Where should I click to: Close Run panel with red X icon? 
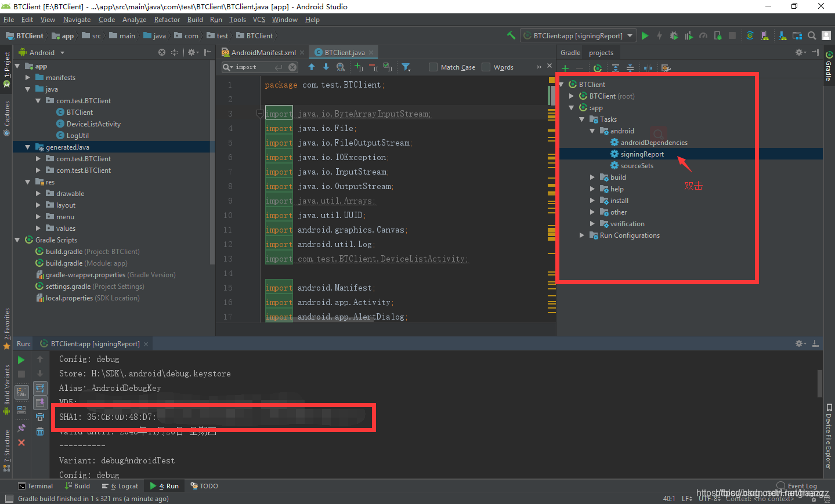click(x=21, y=443)
